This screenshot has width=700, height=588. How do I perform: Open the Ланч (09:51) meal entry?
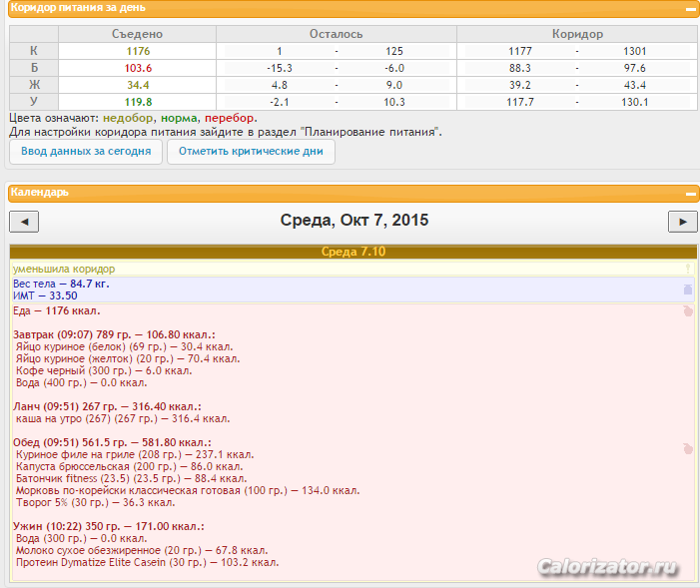point(107,406)
